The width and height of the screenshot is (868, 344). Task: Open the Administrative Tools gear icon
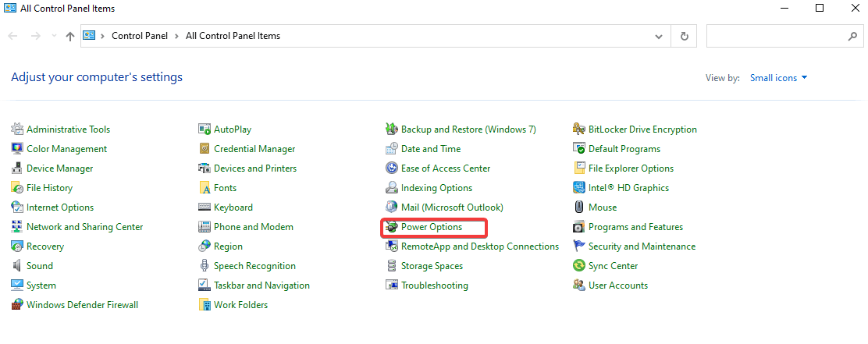tap(17, 129)
